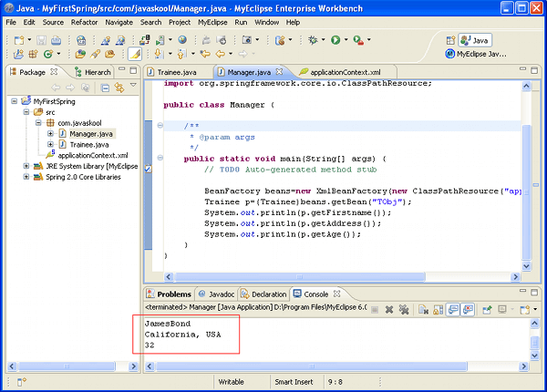
Task: Open the External Tools dropdown arrow
Action: [368, 40]
